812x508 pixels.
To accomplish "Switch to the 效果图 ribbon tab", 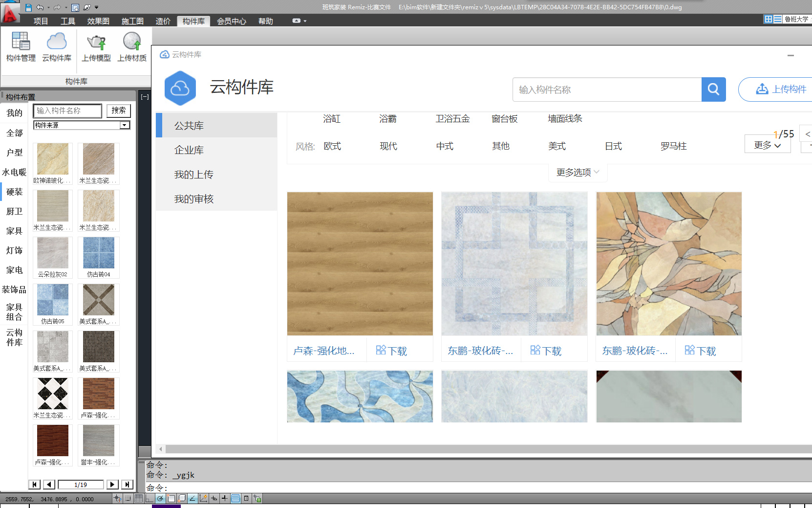I will click(x=98, y=21).
